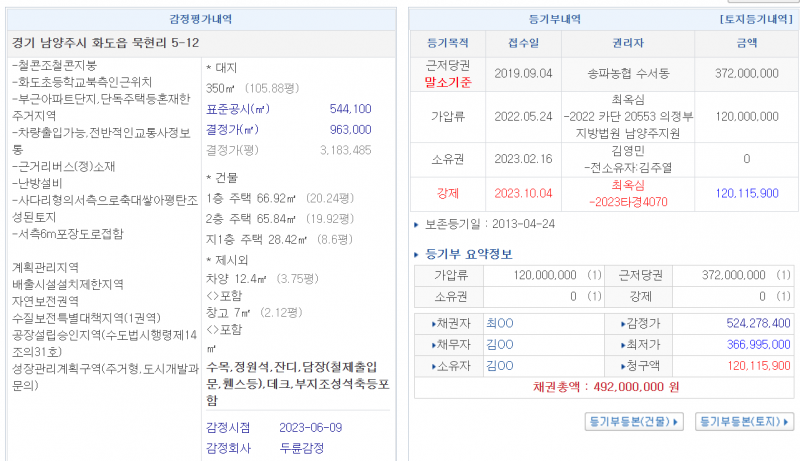Open the 등기부등본(건물) document button
Screen dimensions: 800x461
634,422
